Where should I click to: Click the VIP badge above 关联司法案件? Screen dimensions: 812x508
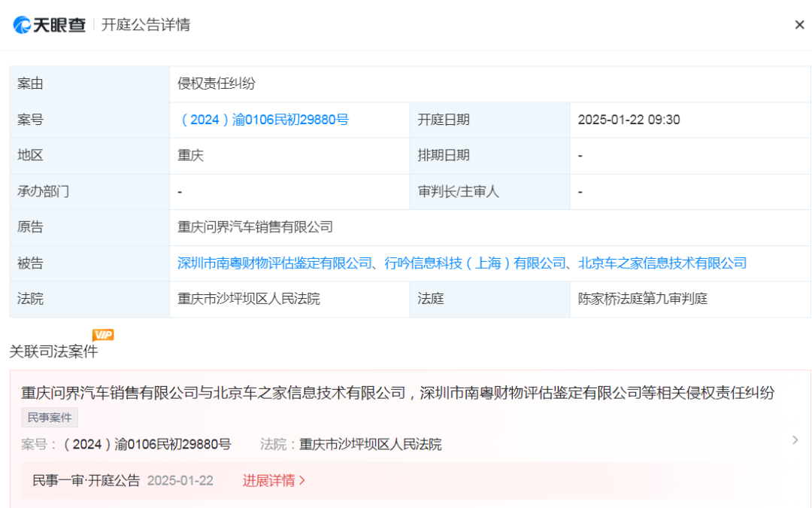click(x=103, y=335)
